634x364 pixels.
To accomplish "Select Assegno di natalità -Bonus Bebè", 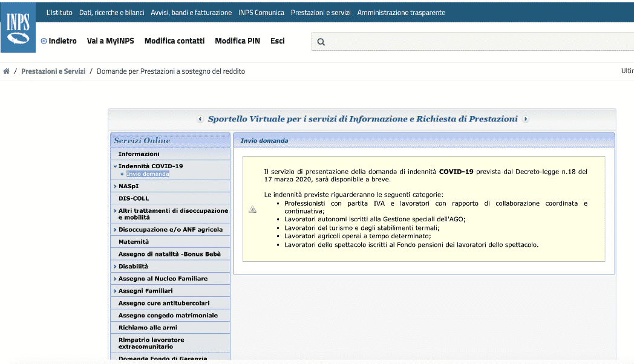I will click(x=170, y=254).
